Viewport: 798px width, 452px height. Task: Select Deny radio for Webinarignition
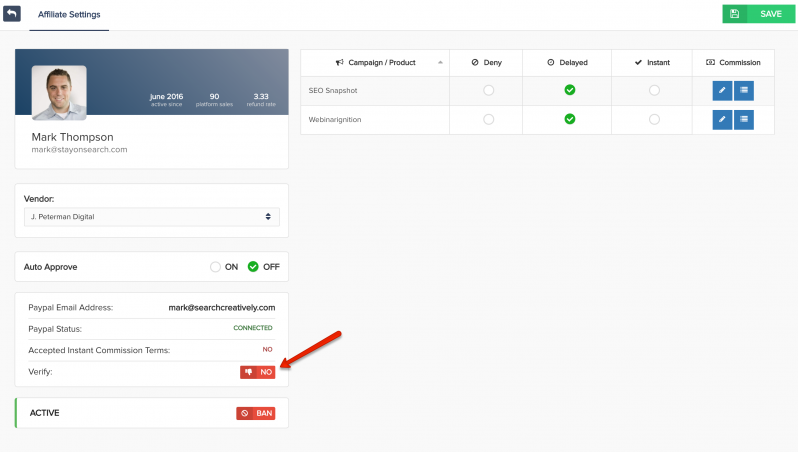[488, 120]
